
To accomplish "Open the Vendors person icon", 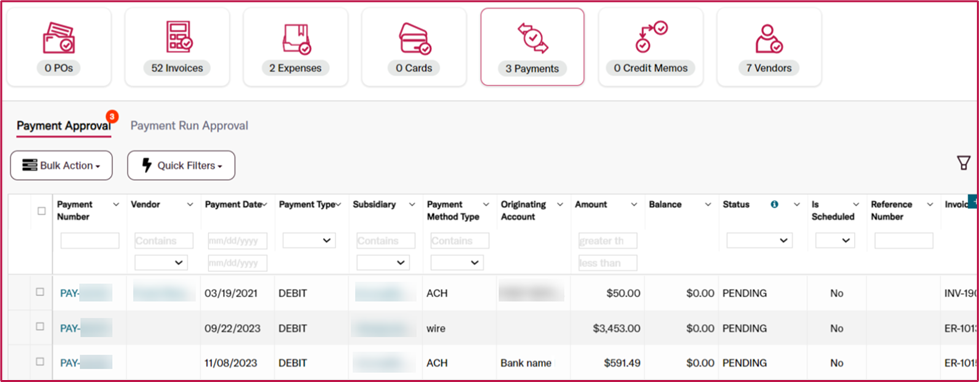I will pos(769,39).
